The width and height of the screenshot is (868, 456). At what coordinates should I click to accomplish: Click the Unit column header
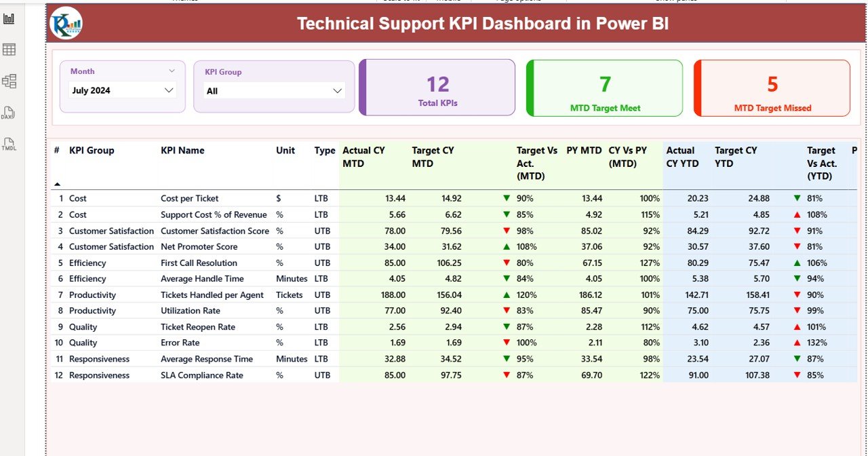(285, 151)
